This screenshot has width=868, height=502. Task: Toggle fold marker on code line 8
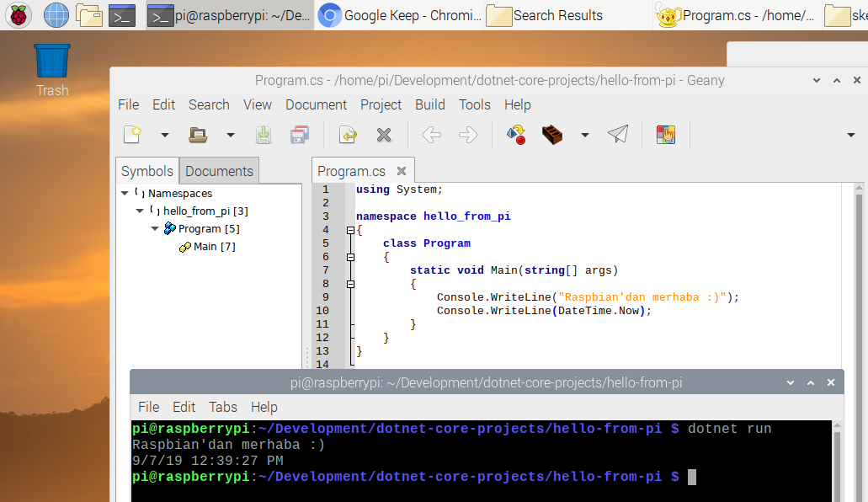350,284
